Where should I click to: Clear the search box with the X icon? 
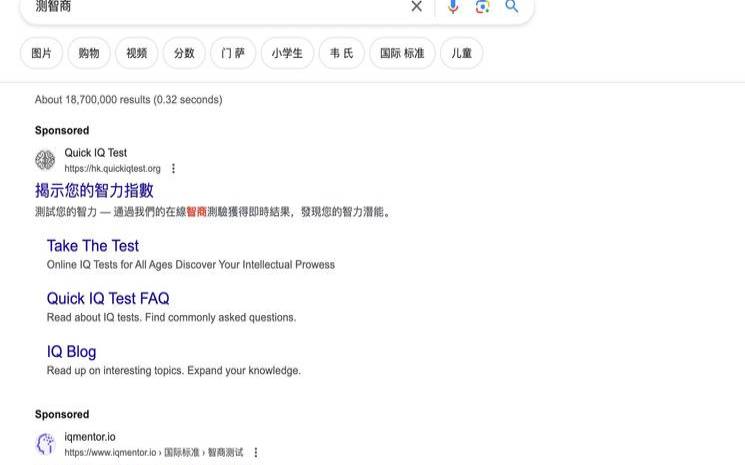[416, 6]
